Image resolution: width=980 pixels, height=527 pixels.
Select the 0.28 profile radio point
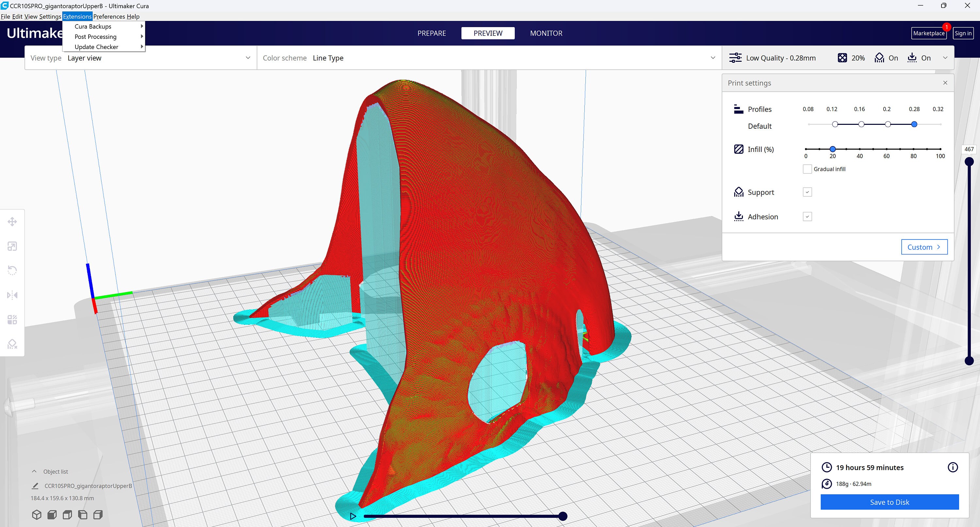[x=914, y=124]
